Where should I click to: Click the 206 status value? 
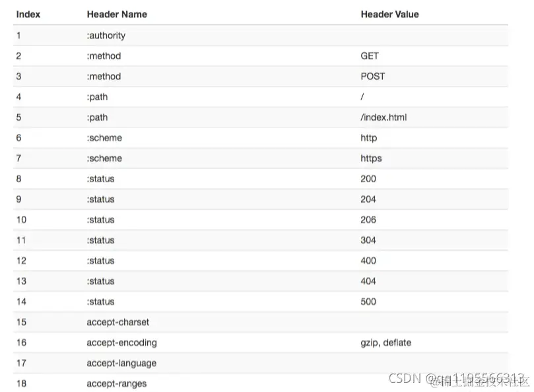click(x=368, y=220)
